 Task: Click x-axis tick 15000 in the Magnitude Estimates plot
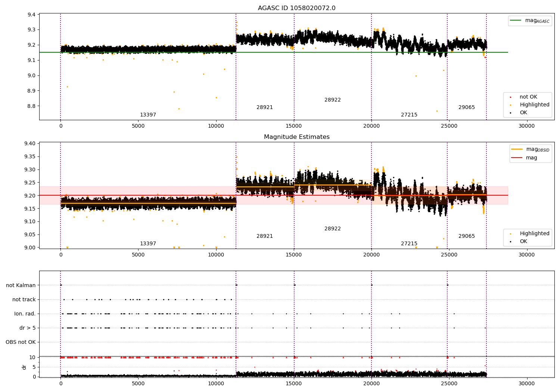[294, 255]
